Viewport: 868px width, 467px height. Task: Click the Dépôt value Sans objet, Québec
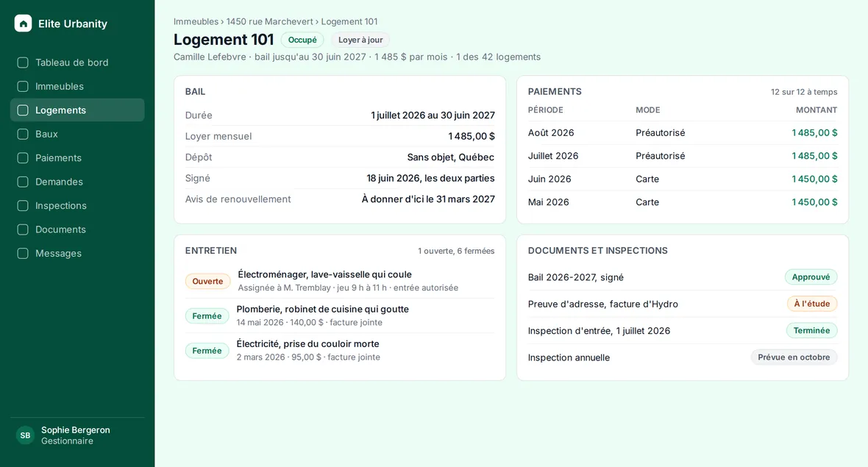(x=451, y=157)
